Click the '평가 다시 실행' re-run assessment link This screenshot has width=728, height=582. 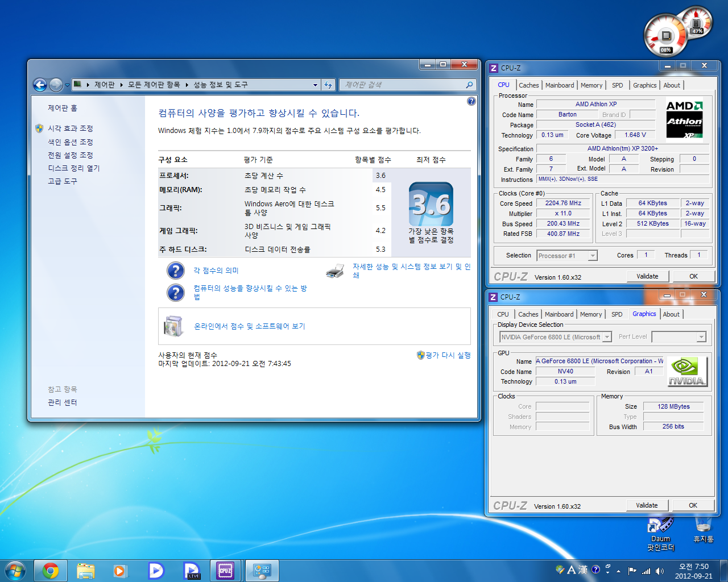(448, 355)
